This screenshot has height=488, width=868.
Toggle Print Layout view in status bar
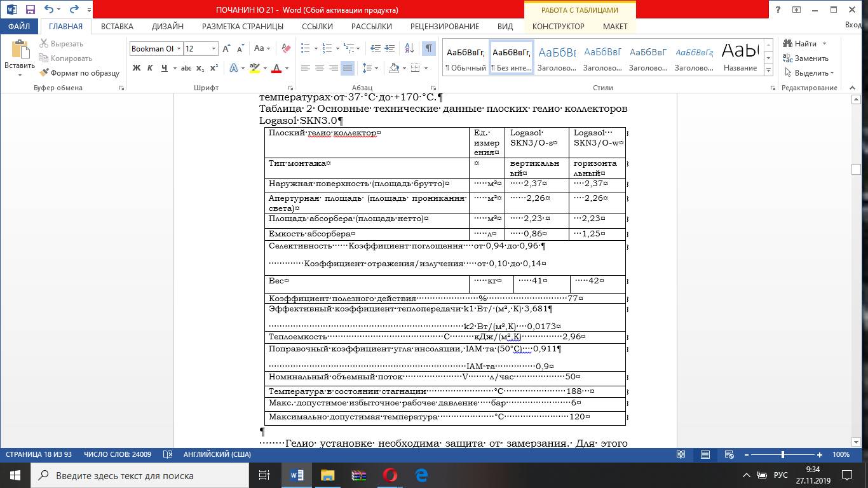point(705,455)
